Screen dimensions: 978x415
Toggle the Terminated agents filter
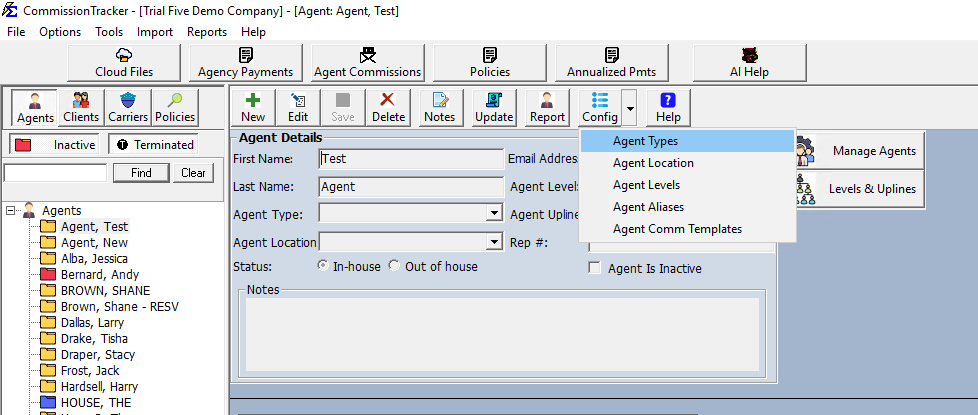(153, 145)
